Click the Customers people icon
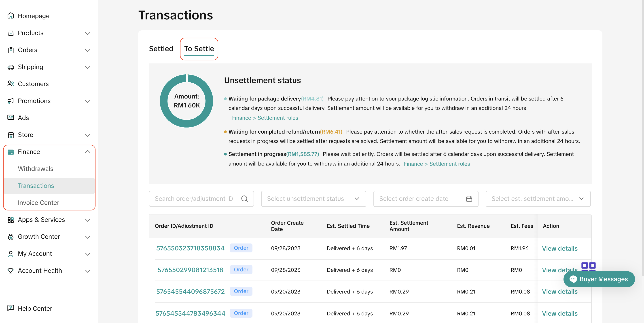Image resolution: width=644 pixels, height=323 pixels. [x=11, y=84]
